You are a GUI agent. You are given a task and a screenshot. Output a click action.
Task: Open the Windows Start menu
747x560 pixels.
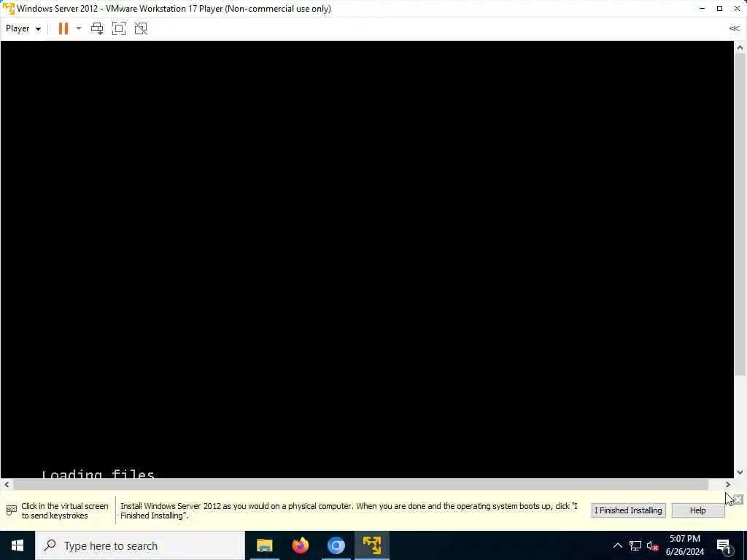[x=18, y=545]
